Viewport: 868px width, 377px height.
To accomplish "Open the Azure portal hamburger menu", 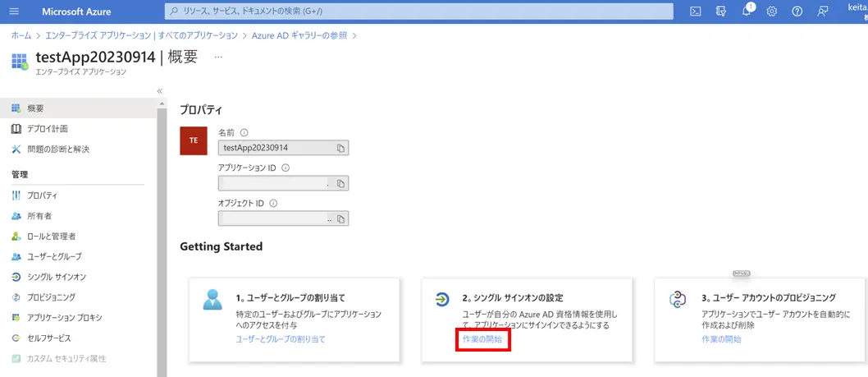I will (x=15, y=11).
